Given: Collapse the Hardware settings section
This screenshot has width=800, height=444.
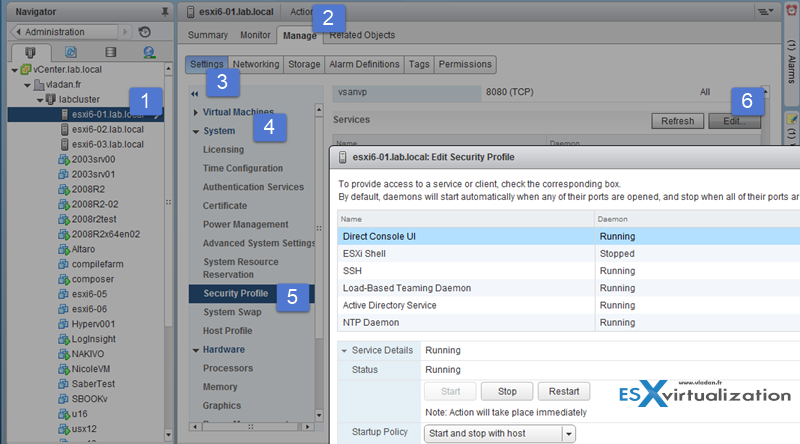Looking at the screenshot, I should (x=195, y=350).
